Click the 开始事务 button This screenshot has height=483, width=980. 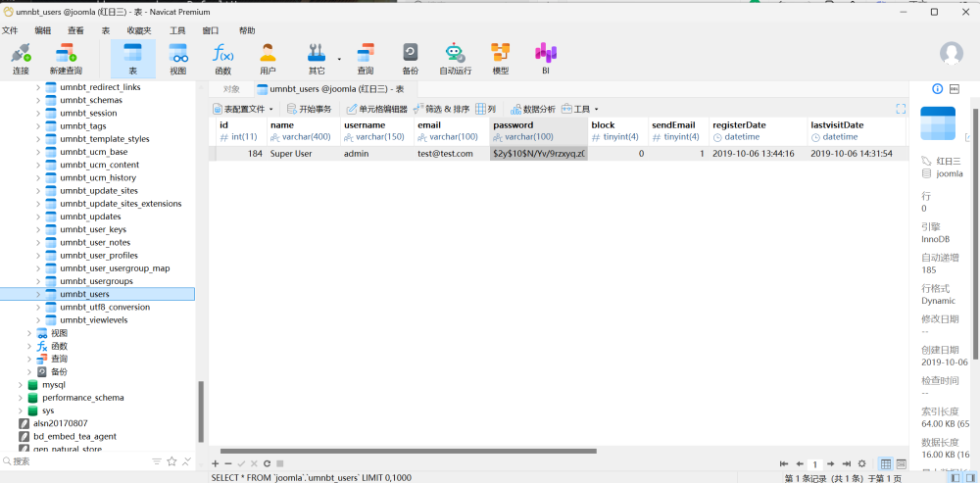(308, 109)
